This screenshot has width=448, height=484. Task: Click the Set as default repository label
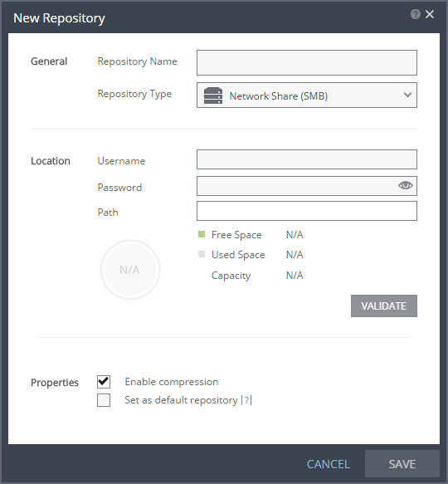[181, 400]
